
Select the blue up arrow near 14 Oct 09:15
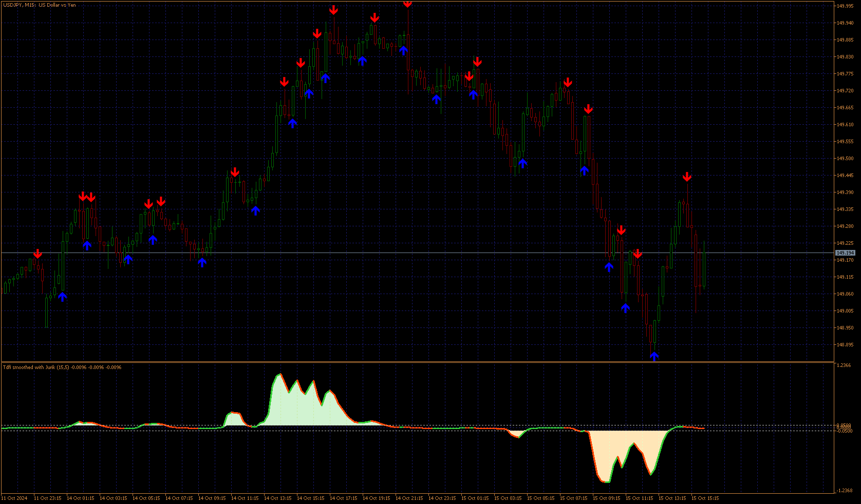click(202, 263)
